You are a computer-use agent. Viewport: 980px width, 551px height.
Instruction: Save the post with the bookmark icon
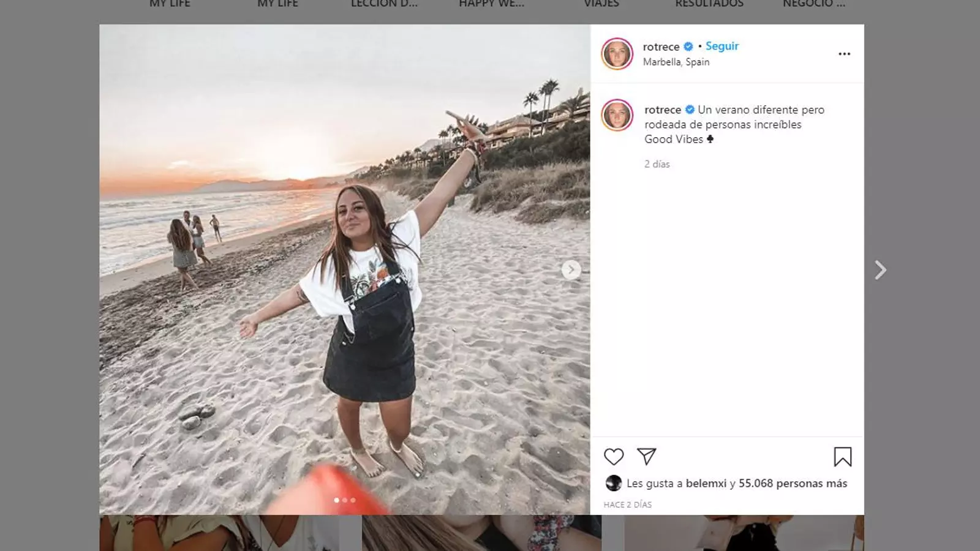842,457
